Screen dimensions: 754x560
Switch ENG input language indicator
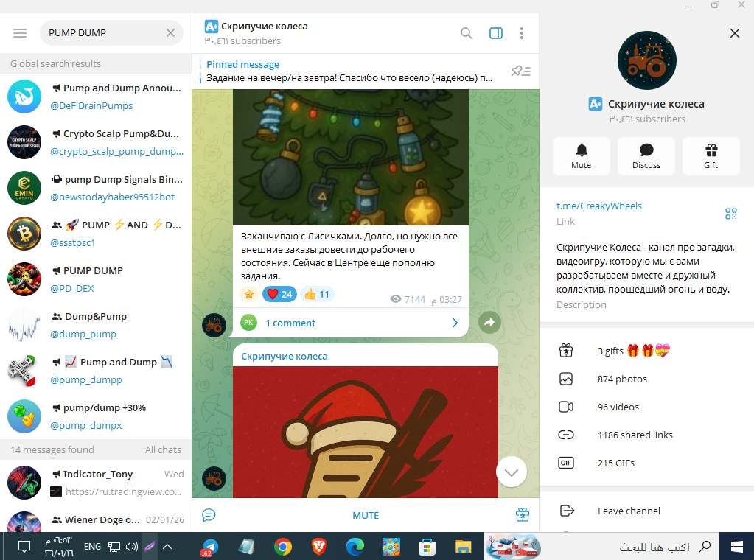92,547
